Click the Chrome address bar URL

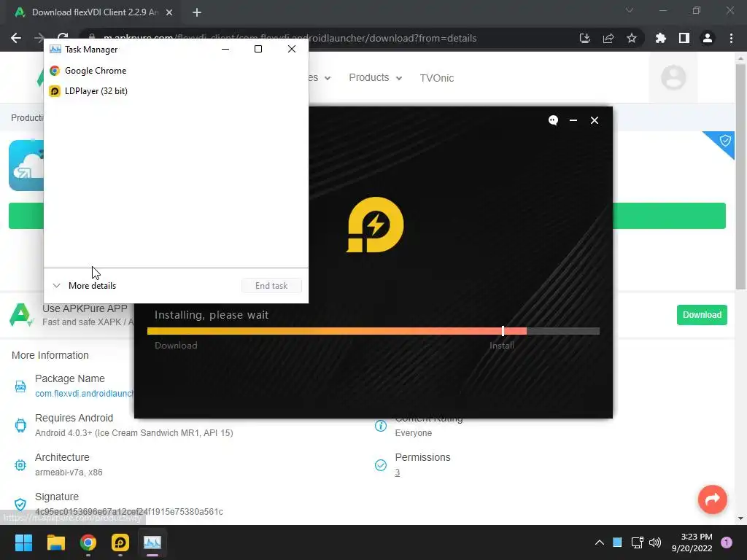290,38
